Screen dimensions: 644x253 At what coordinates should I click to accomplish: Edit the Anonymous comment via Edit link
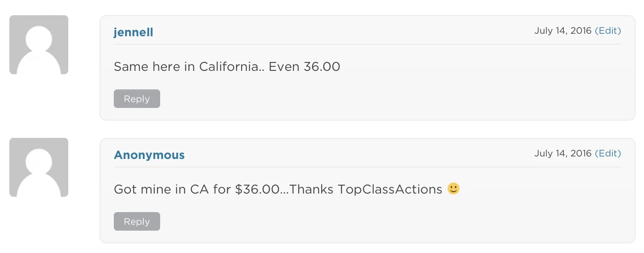tap(608, 153)
